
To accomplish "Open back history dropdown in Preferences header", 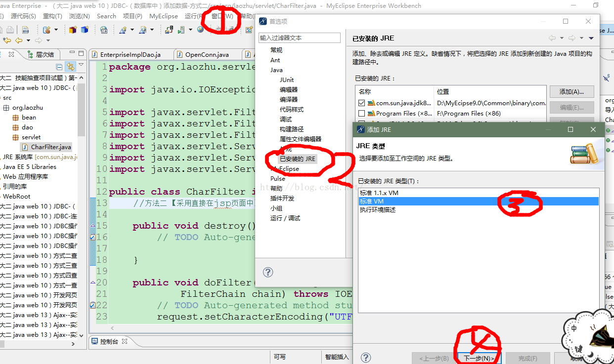I will [562, 38].
